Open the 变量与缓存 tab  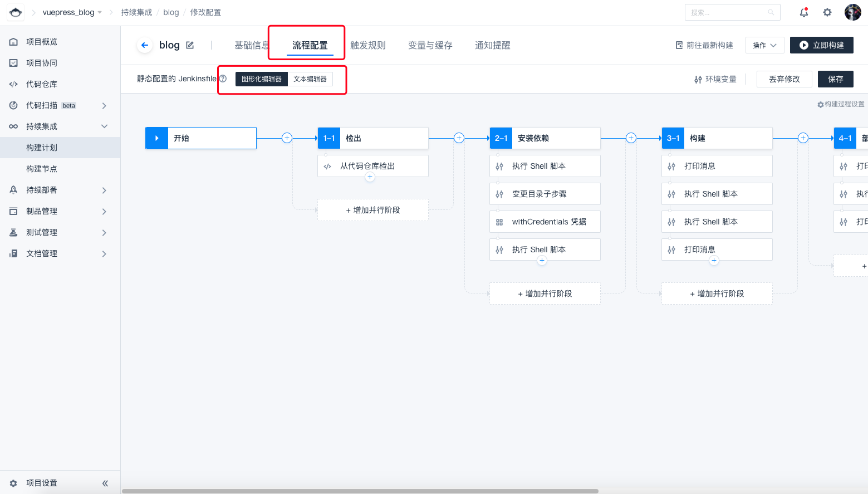pyautogui.click(x=430, y=45)
